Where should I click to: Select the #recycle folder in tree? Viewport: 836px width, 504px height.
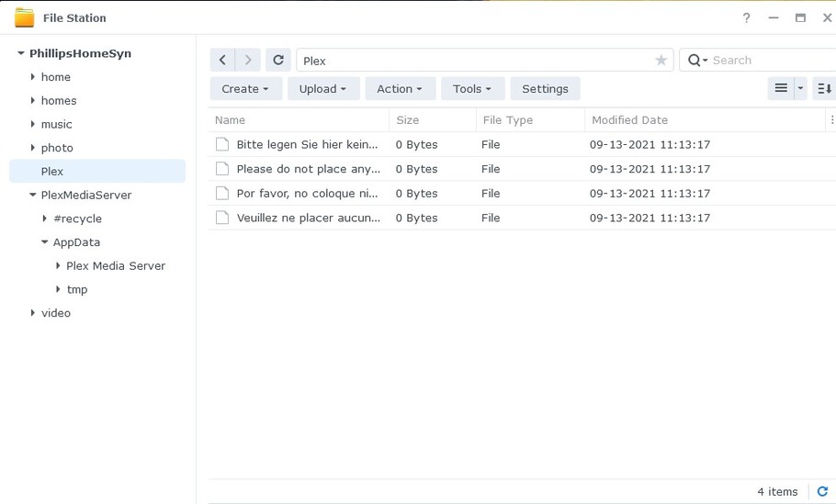click(x=78, y=218)
